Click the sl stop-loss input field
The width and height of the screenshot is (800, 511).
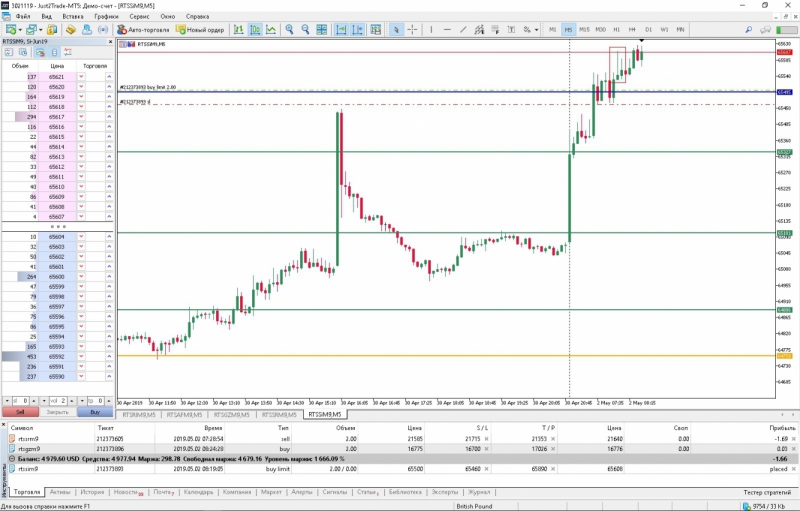[x=21, y=401]
